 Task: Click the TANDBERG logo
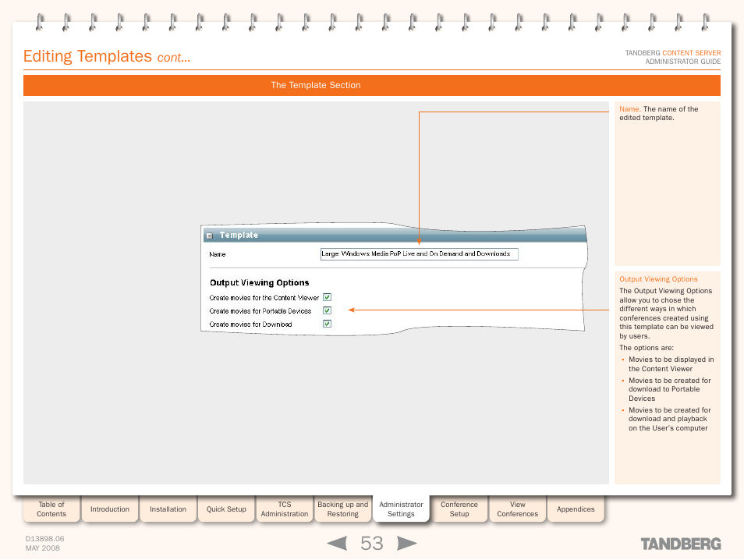681,544
